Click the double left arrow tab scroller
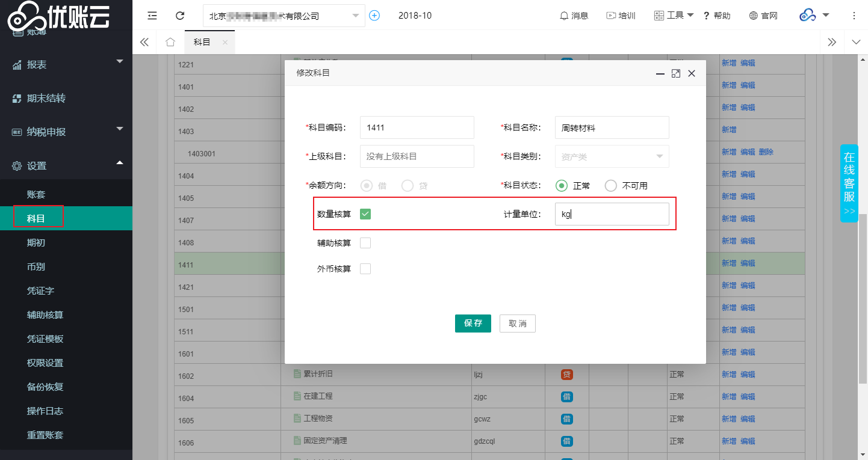This screenshot has height=460, width=868. [144, 42]
